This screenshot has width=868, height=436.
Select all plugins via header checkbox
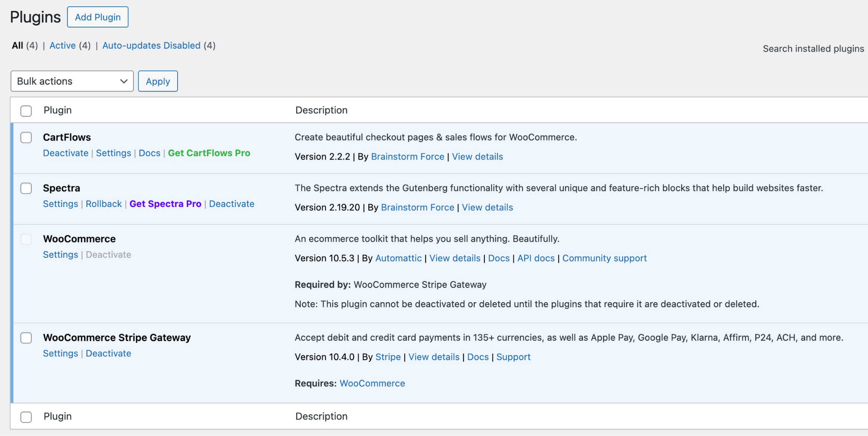26,111
